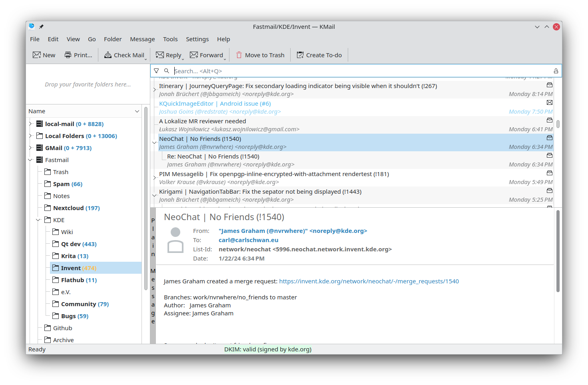The image size is (588, 385).
Task: Open the search filter funnel icon
Action: click(156, 70)
